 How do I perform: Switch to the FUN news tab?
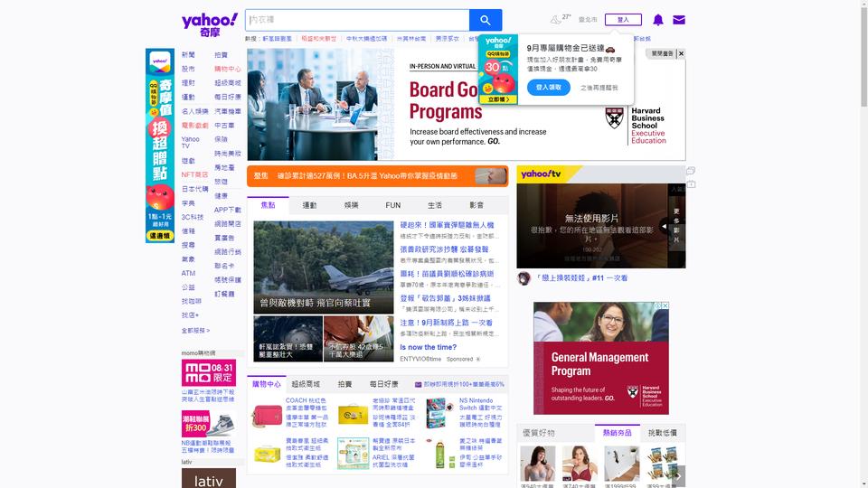[x=393, y=205]
